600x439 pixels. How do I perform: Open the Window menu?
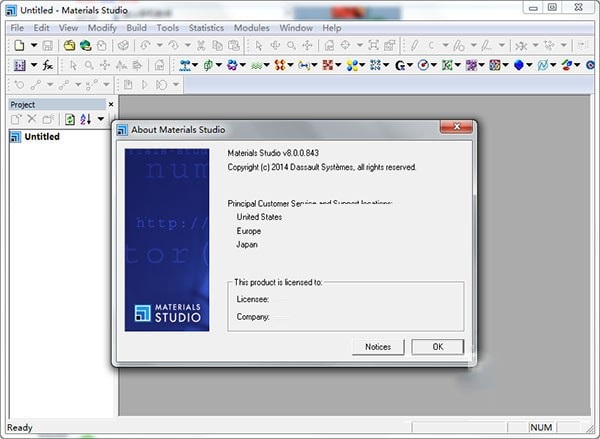[296, 28]
